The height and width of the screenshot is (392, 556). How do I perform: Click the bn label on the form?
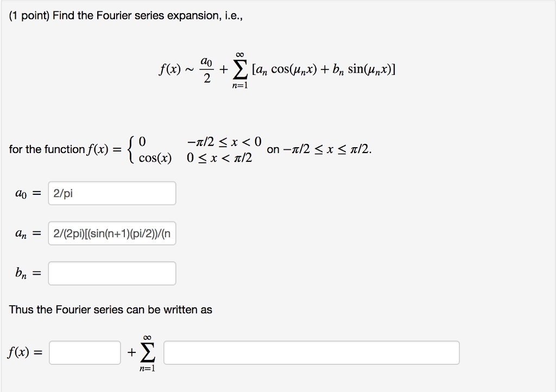click(21, 273)
